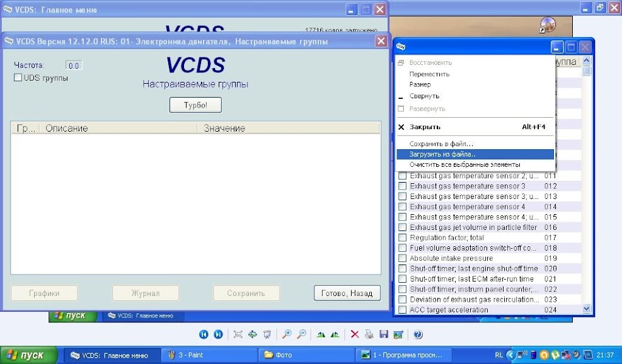
Task: Check Shut-off timer; last engine shut-off time
Action: point(402,268)
